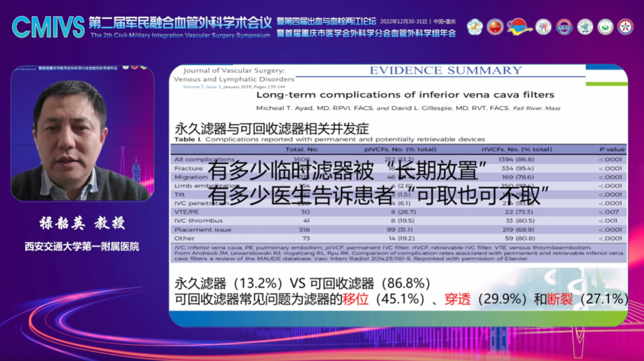Click the VTE/PE total value 30
Image resolution: width=644 pixels, height=361 pixels.
tap(305, 212)
